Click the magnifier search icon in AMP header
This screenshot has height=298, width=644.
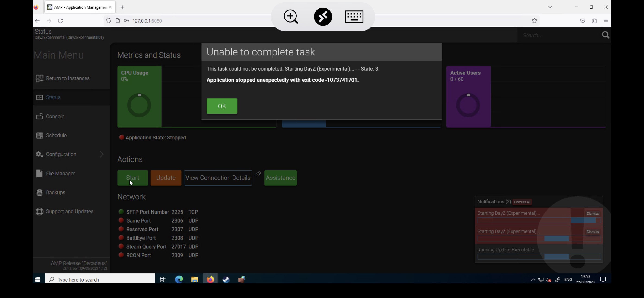coord(606,35)
